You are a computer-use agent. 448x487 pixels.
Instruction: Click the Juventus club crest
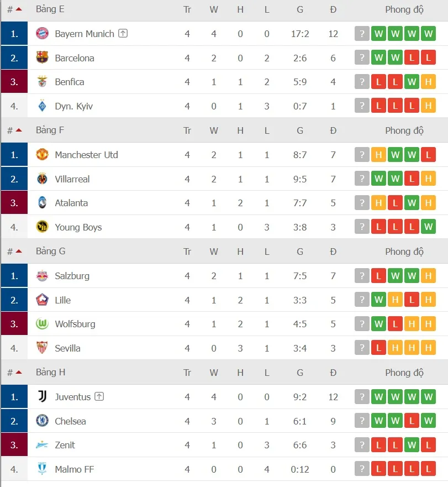(x=43, y=397)
